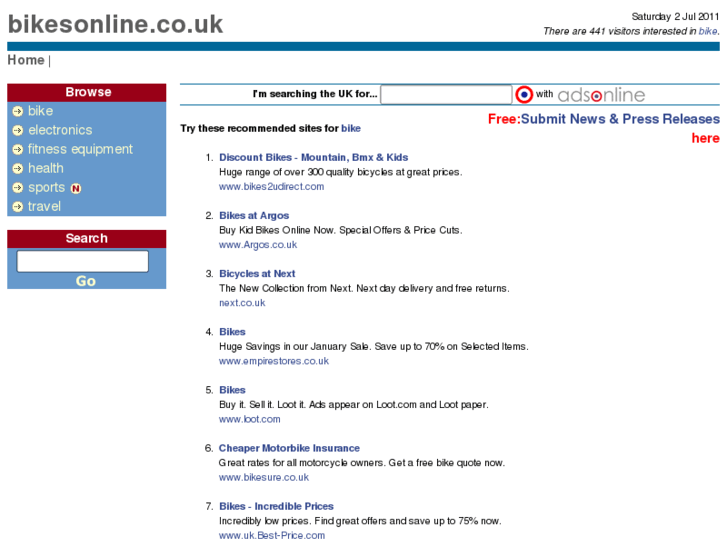Click the bikesonline.co.uk site title
This screenshot has height=545, width=727.
tap(115, 24)
